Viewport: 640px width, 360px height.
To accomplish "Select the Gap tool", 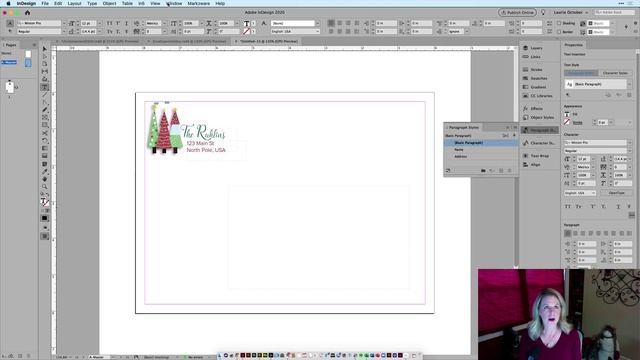I will (45, 71).
